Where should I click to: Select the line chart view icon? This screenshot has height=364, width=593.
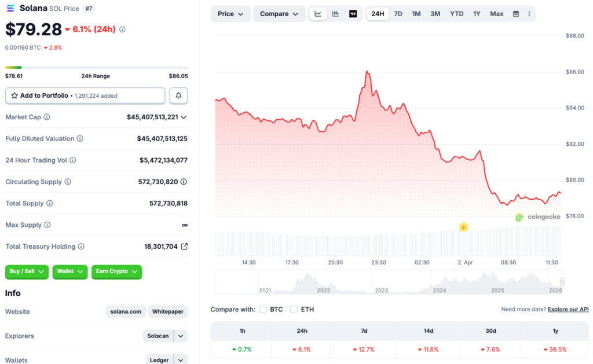tap(317, 13)
